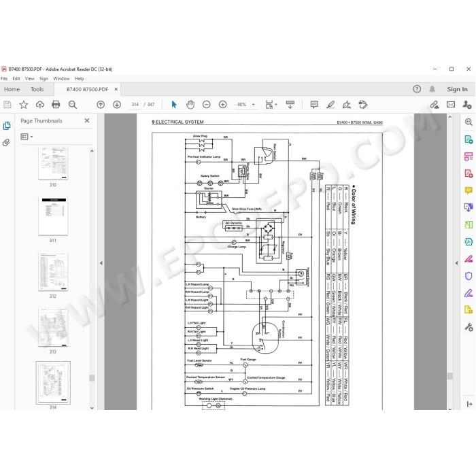
Task: Open the Help menu
Action: (80, 79)
